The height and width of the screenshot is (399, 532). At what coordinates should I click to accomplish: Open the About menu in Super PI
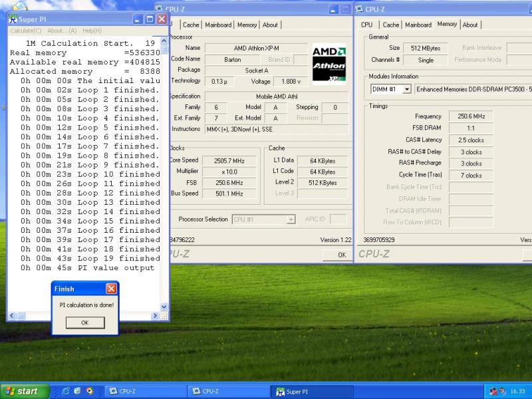(62, 31)
